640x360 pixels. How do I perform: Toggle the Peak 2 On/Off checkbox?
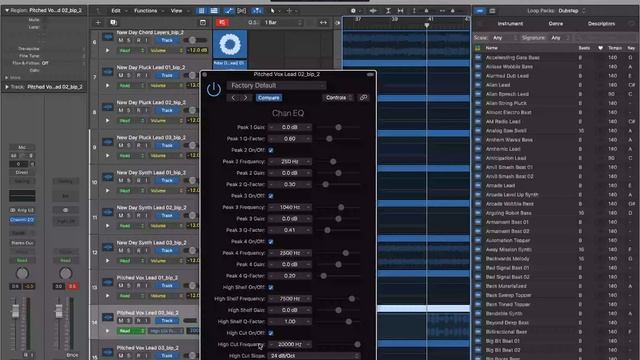[x=271, y=150]
